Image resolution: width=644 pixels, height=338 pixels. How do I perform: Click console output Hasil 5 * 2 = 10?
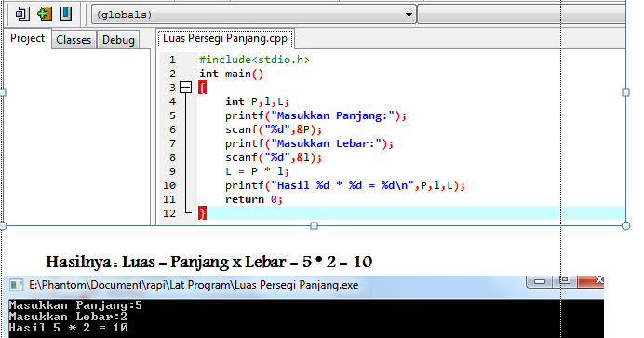[x=68, y=328]
